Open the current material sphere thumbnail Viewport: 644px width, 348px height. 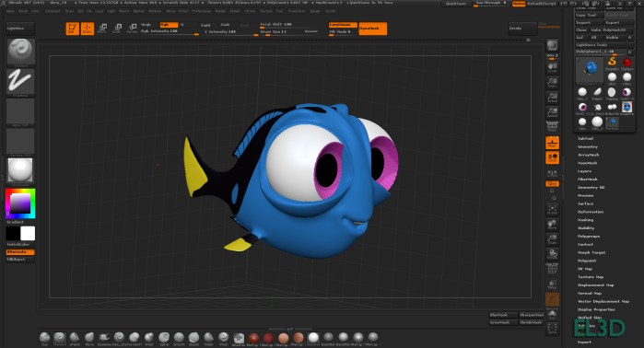[20, 171]
